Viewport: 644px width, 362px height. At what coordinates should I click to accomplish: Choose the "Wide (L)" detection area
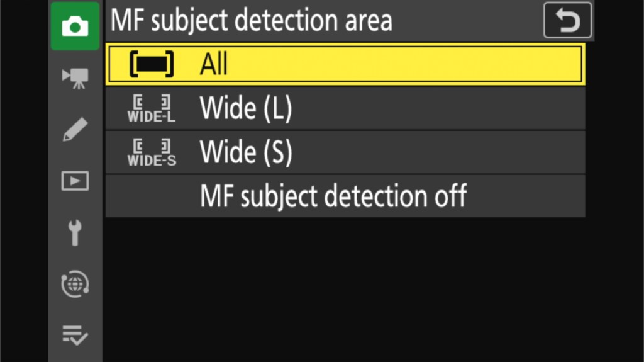point(246,109)
